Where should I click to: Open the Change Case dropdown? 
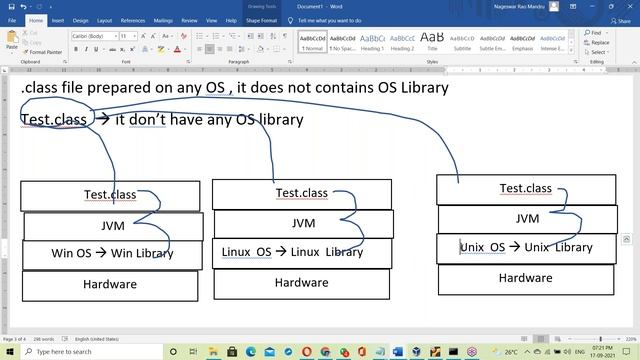167,36
